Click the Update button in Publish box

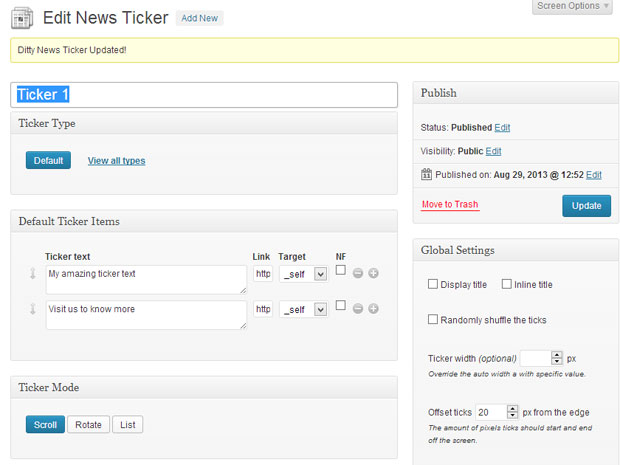tap(586, 206)
